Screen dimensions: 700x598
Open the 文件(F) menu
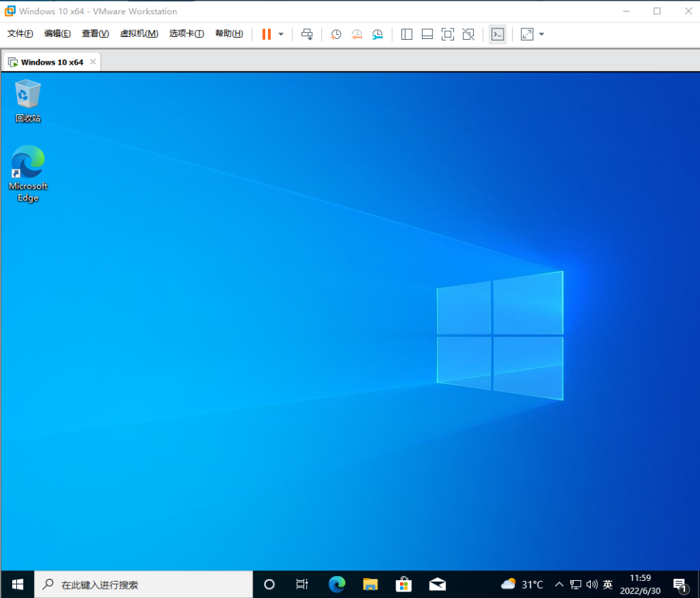[x=20, y=33]
